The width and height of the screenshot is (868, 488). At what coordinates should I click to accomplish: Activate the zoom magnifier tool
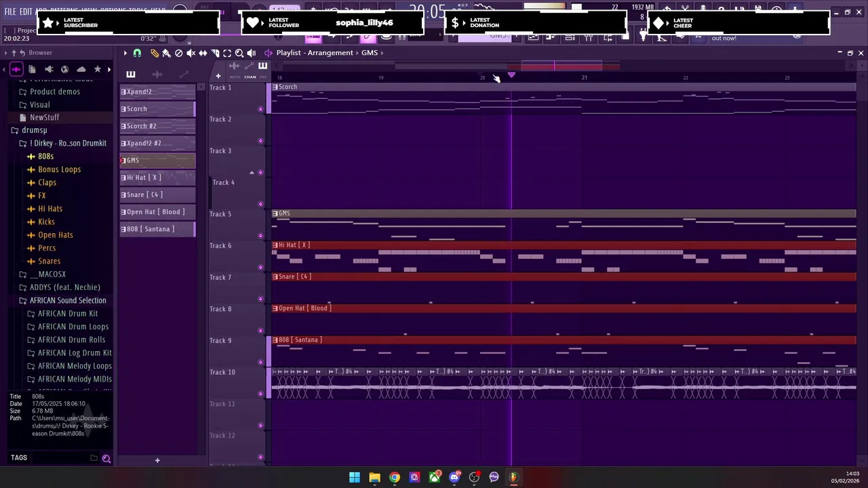239,53
